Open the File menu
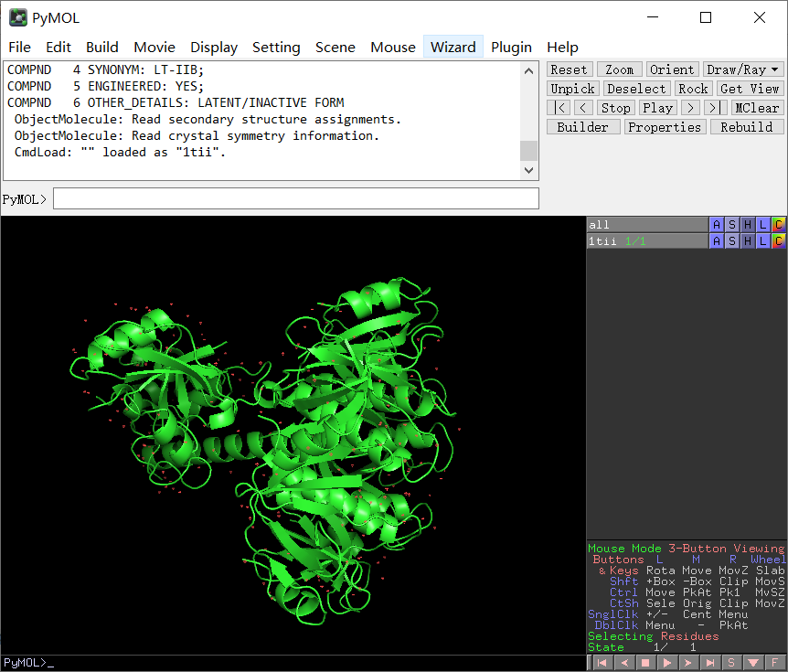The image size is (788, 672). (19, 48)
